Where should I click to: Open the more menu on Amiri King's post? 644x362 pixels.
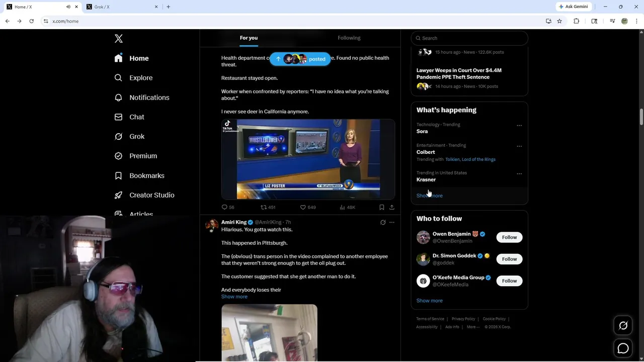pyautogui.click(x=392, y=222)
